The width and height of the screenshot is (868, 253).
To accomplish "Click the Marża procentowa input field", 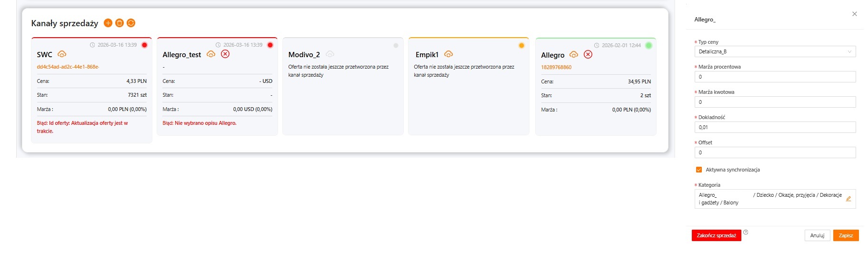I will [775, 77].
